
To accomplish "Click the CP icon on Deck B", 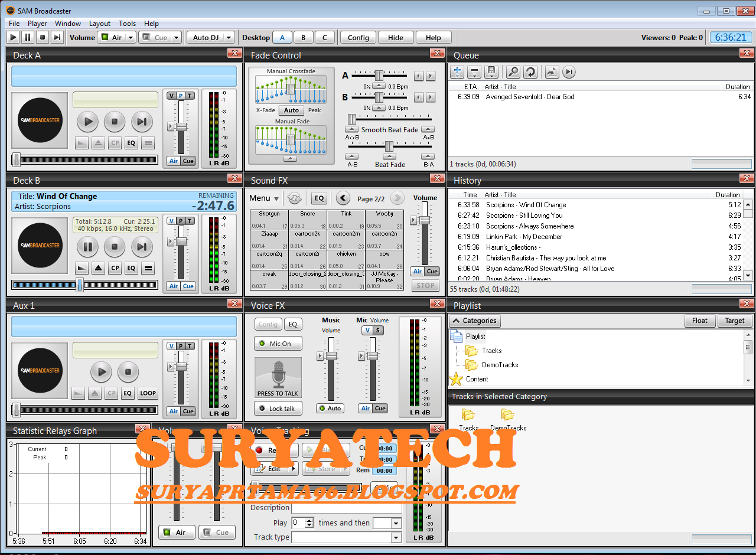I will tap(115, 268).
